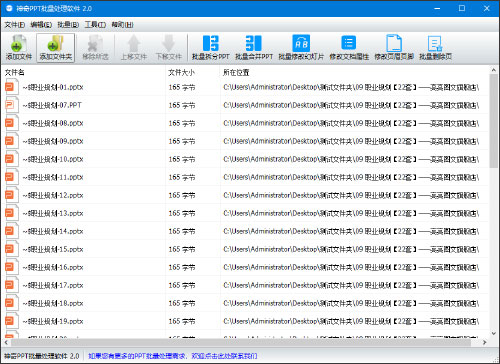
Task: Click the vertical scrollbar down arrow
Action: point(494,334)
